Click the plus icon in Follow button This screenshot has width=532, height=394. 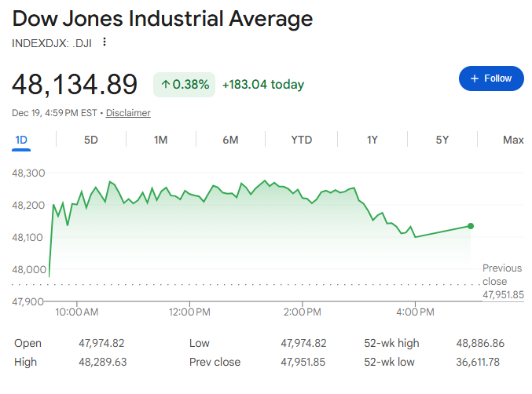pyautogui.click(x=475, y=78)
